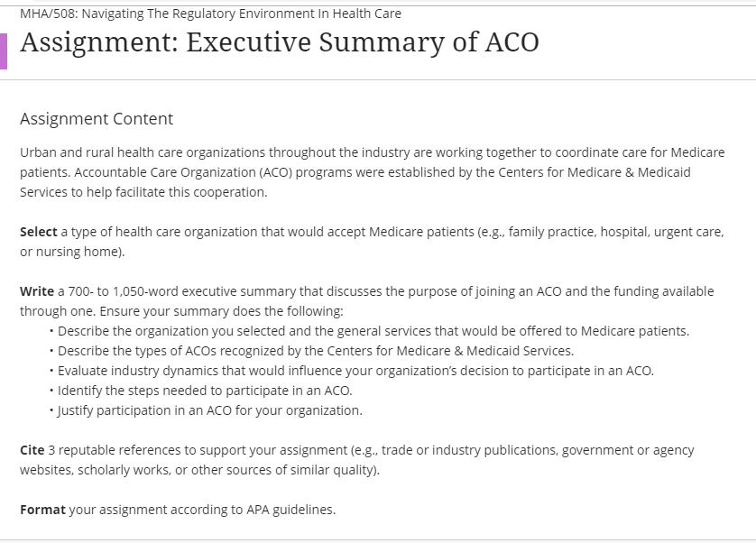Click the bold word 'Select'
Image resolution: width=756 pixels, height=543 pixels.
point(39,232)
